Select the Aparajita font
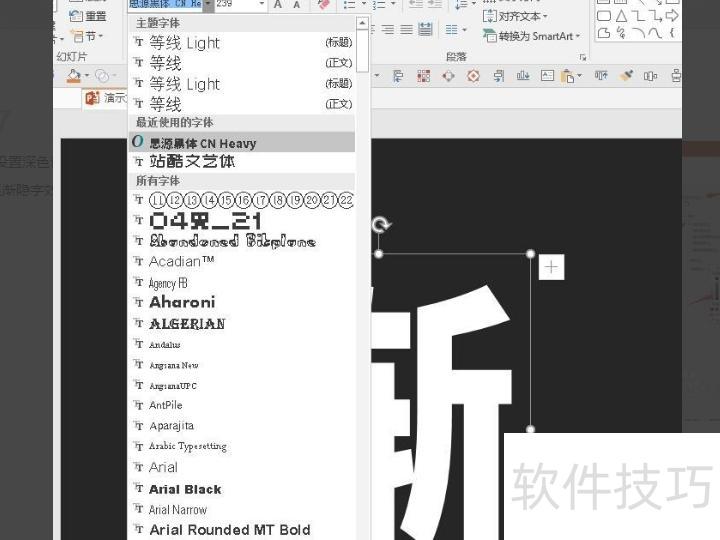This screenshot has width=720, height=540. [242, 426]
